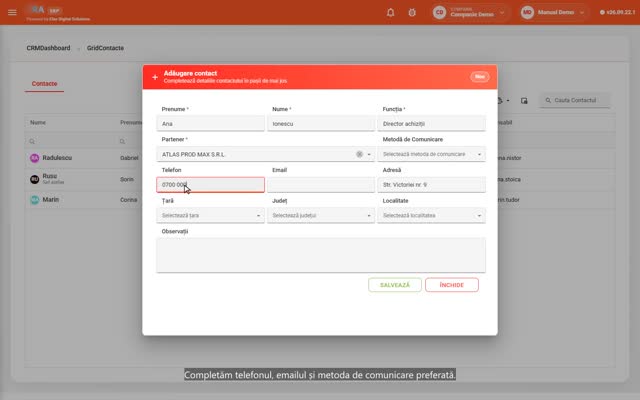Click the Nou badge in the dialog header
640x400 pixels.
(x=480, y=77)
